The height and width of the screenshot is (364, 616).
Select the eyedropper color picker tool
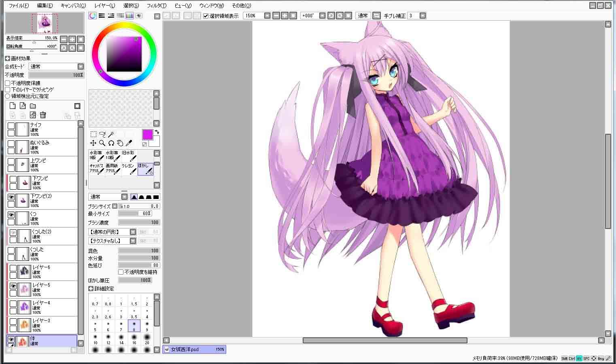tap(129, 143)
